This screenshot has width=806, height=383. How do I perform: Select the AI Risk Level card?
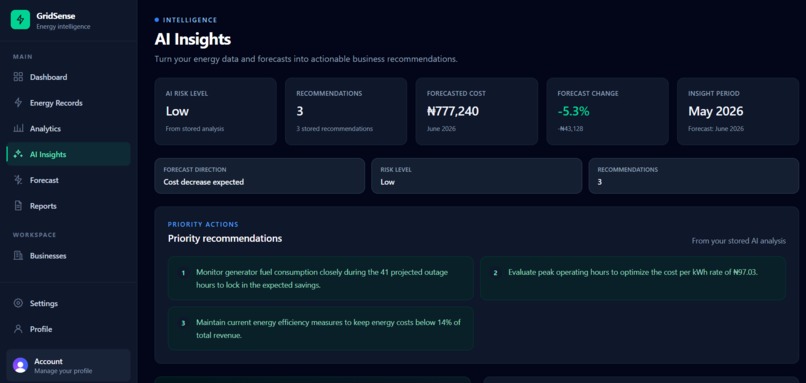click(215, 111)
